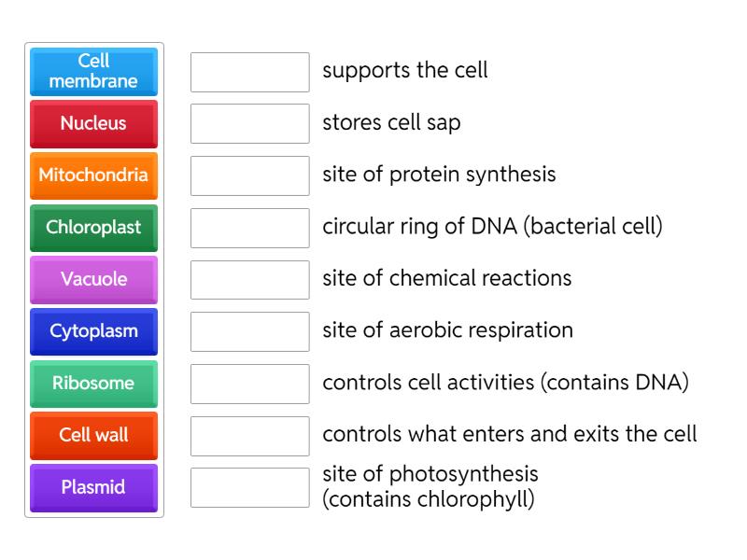
Task: Click box beside 'site of chemical reactions'
Action: click(x=249, y=279)
